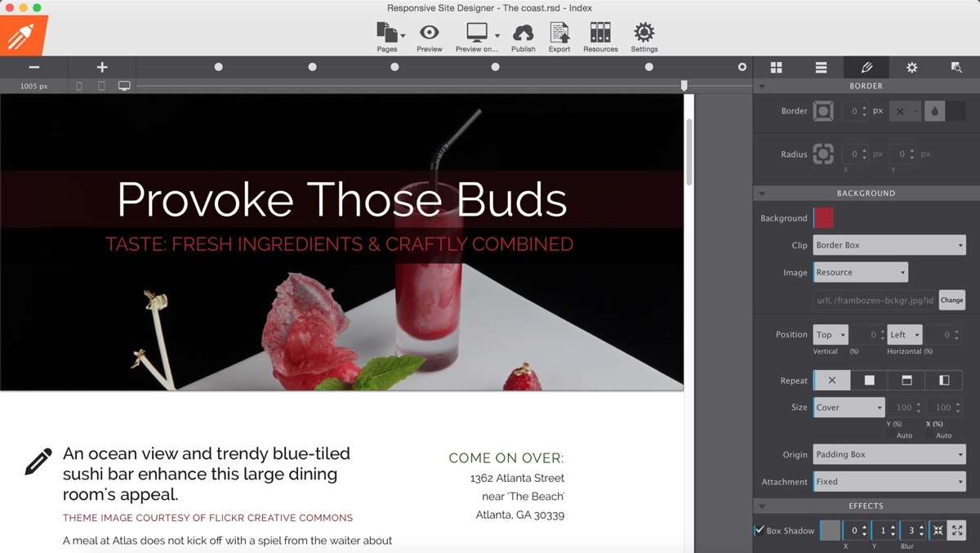Image resolution: width=980 pixels, height=553 pixels.
Task: Select the no-repeat X option
Action: (832, 381)
